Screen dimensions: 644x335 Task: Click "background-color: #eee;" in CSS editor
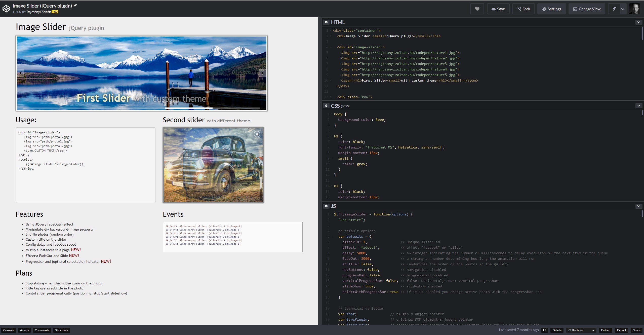(x=362, y=120)
